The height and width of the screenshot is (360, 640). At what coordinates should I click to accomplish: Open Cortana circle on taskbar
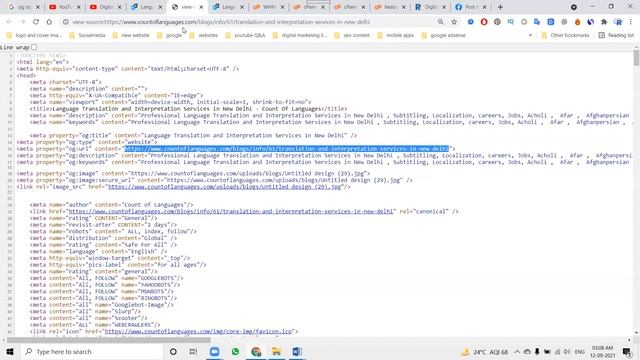coord(173,351)
